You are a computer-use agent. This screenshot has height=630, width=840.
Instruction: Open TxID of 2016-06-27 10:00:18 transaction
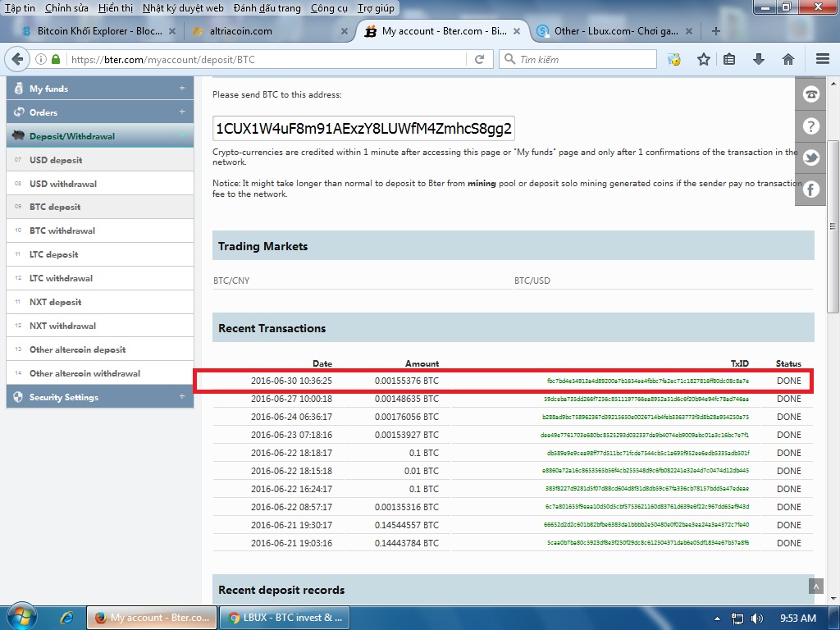click(646, 399)
